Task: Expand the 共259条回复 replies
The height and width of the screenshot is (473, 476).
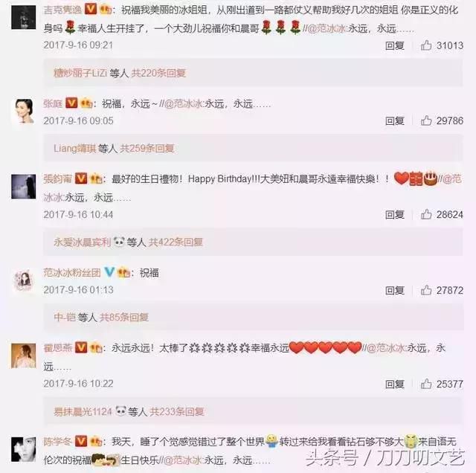Action: (x=147, y=149)
